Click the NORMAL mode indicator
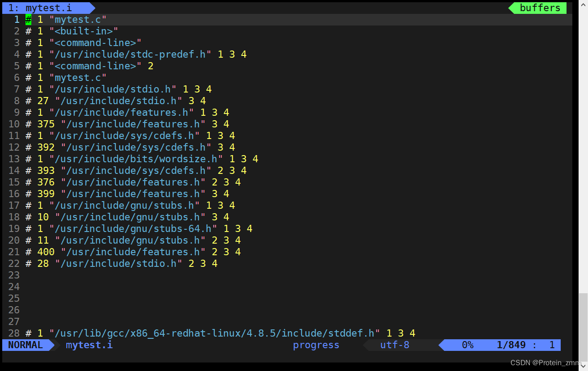Image resolution: width=588 pixels, height=371 pixels. click(x=26, y=345)
